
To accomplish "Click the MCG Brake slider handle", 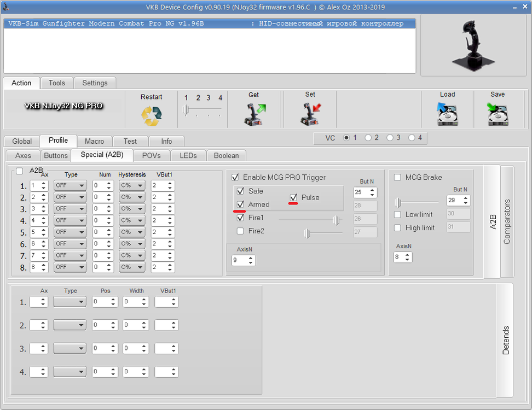I will point(398,203).
